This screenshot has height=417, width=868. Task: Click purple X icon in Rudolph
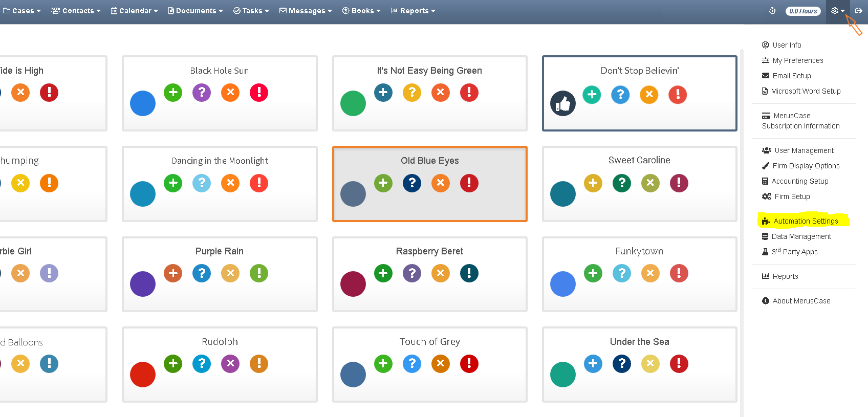point(230,364)
